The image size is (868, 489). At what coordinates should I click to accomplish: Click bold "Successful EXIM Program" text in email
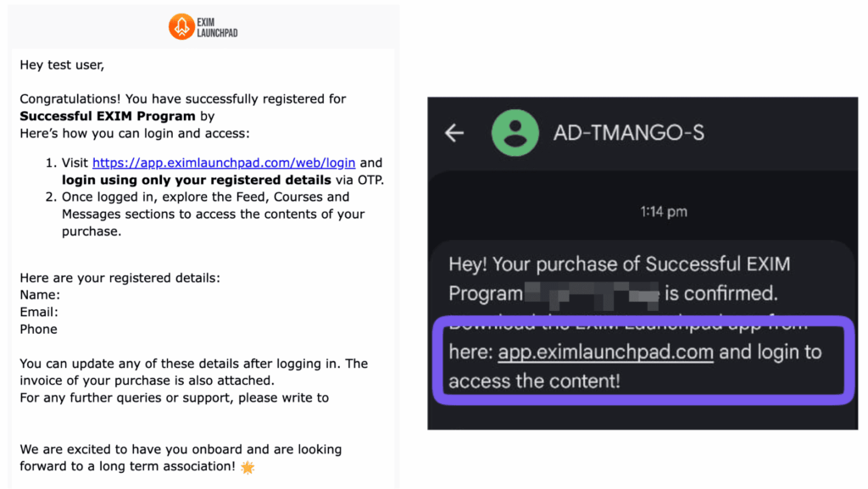[x=108, y=116]
